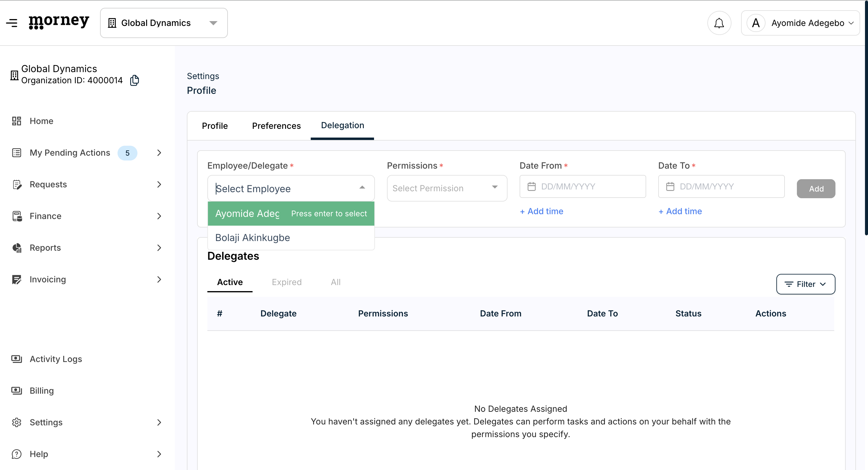The height and width of the screenshot is (470, 868).
Task: Click the Date To calendar icon
Action: 670,186
